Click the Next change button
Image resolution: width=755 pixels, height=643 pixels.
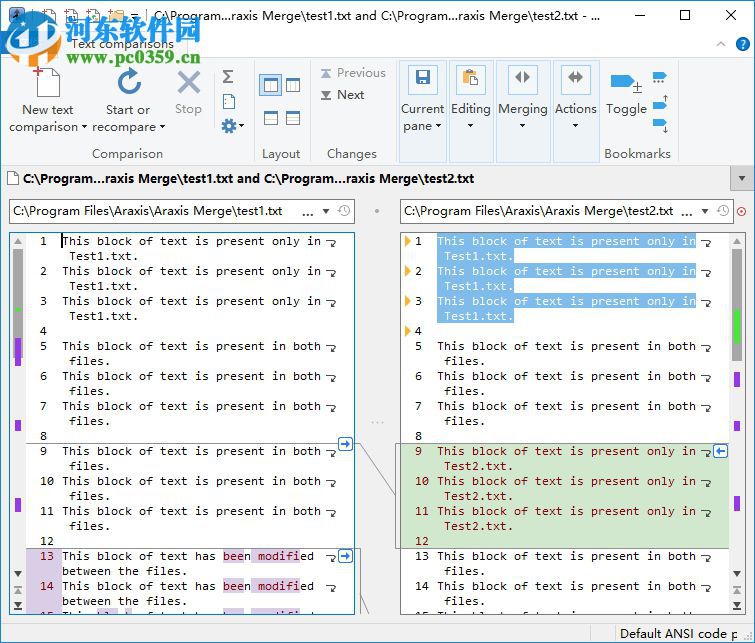click(342, 95)
